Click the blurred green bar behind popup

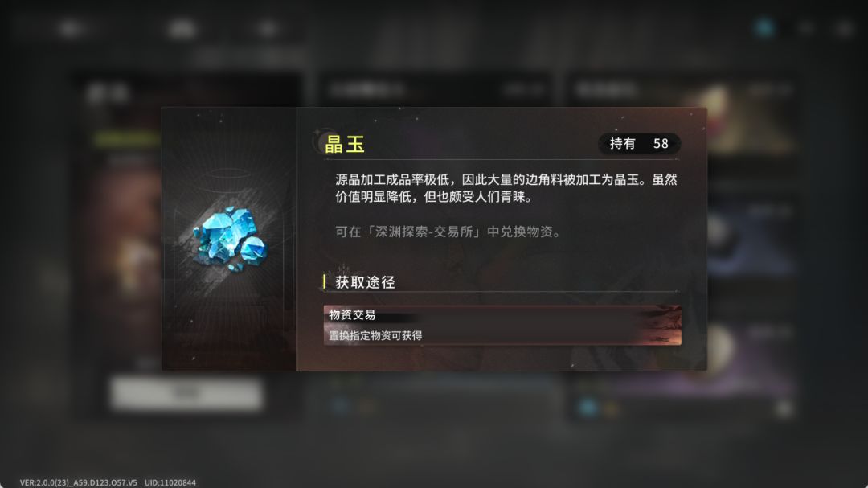(127, 138)
